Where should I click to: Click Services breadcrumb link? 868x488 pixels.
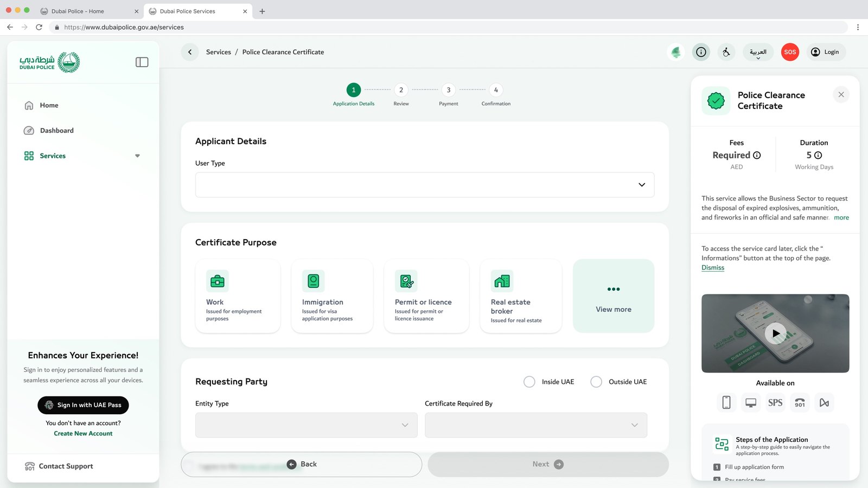219,52
